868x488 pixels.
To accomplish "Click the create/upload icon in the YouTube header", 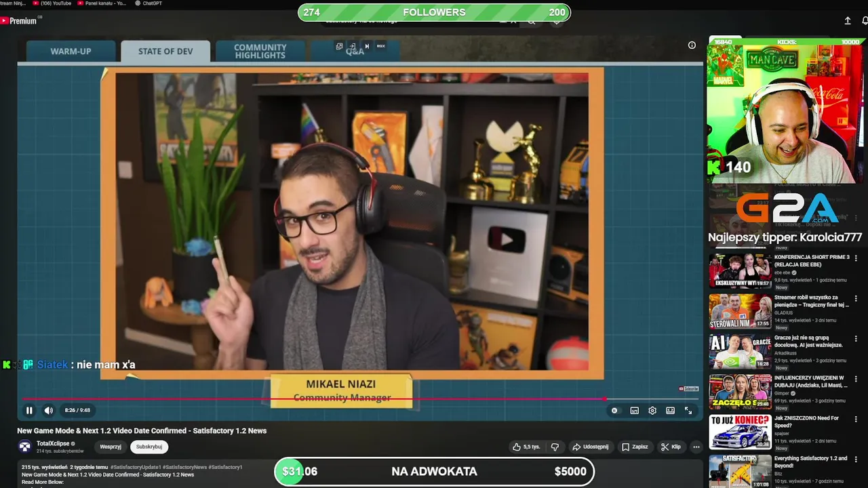I will point(848,21).
